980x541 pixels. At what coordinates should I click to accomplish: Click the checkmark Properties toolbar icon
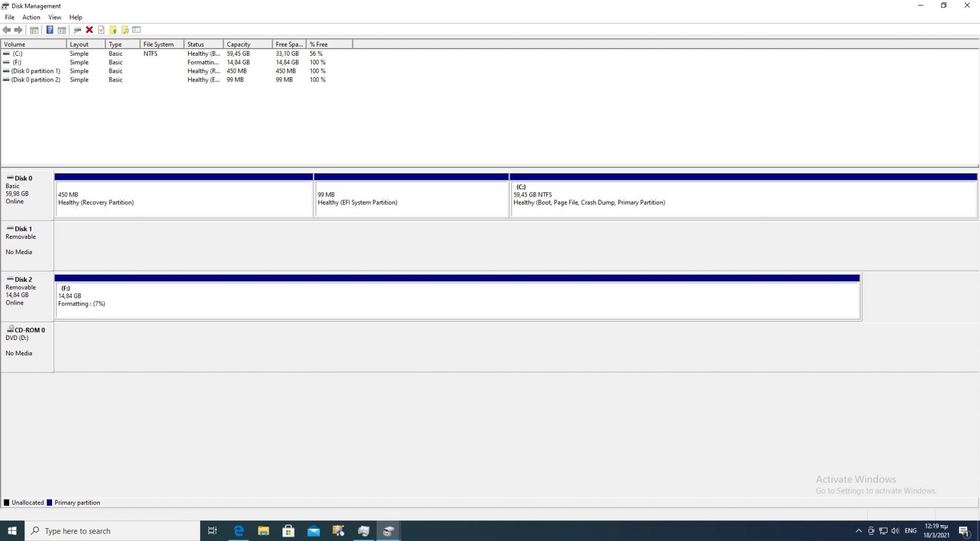(x=101, y=30)
